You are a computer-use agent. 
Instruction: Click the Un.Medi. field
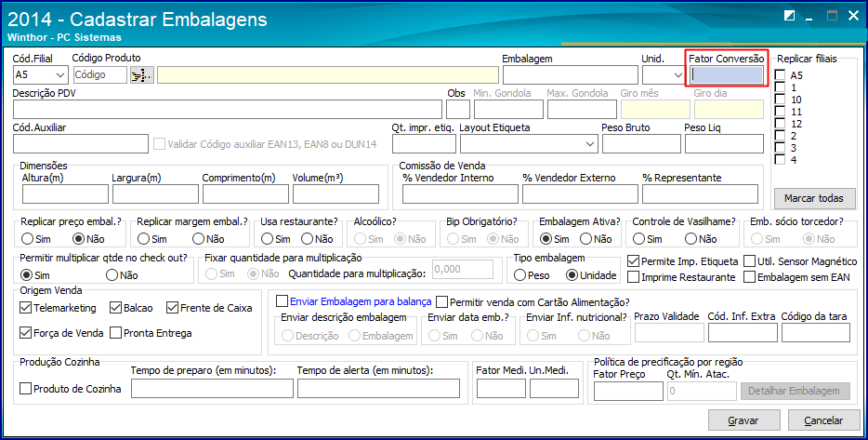[x=554, y=389]
